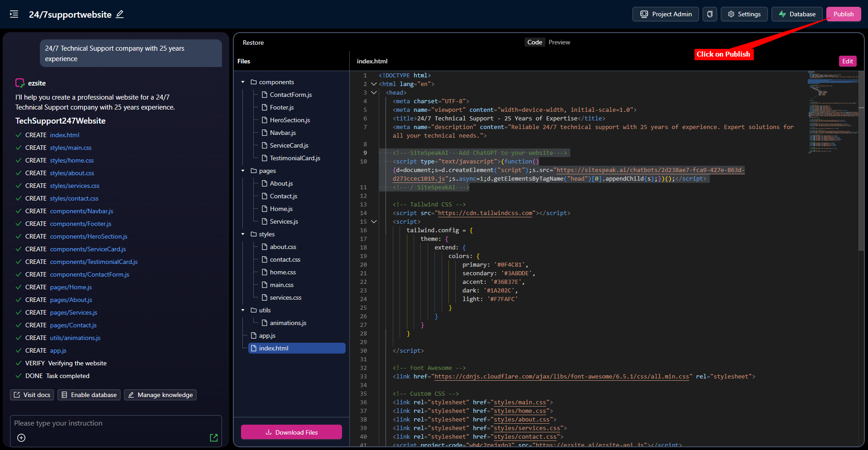
Task: Click the code minimap
Action: (x=833, y=112)
